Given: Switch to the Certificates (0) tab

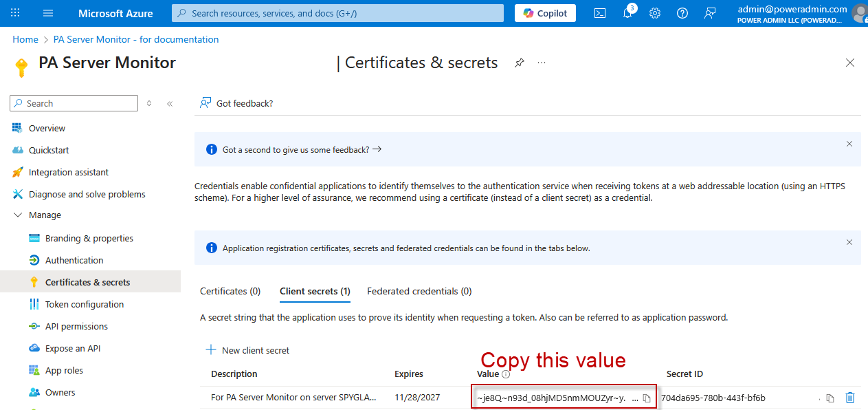Looking at the screenshot, I should tap(230, 292).
